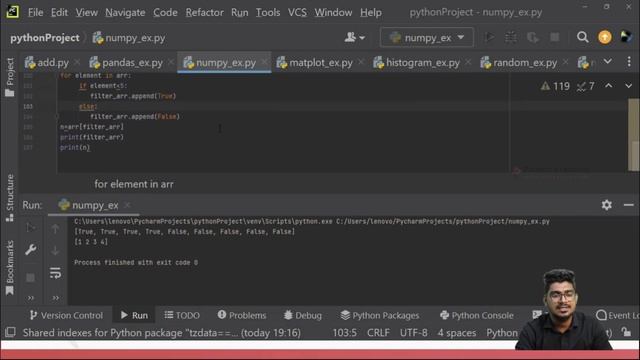Open the VCS menu
The image size is (640, 360).
tap(297, 13)
